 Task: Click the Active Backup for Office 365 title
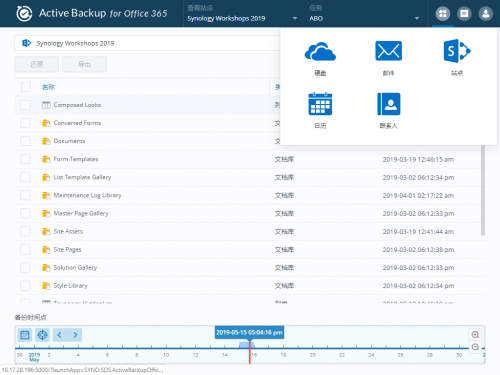103,13
